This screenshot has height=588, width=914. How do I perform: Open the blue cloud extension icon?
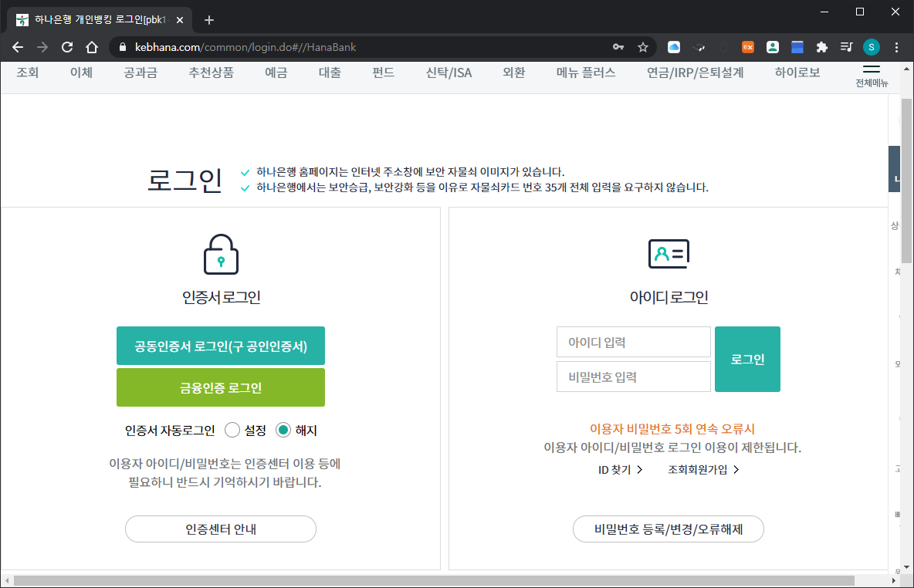click(674, 47)
